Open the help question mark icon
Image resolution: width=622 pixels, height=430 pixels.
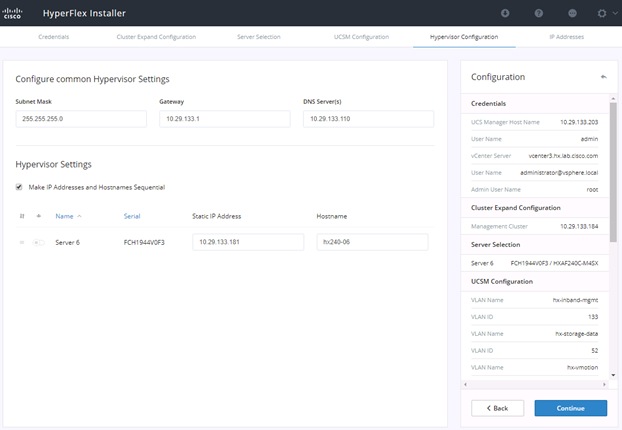point(538,13)
